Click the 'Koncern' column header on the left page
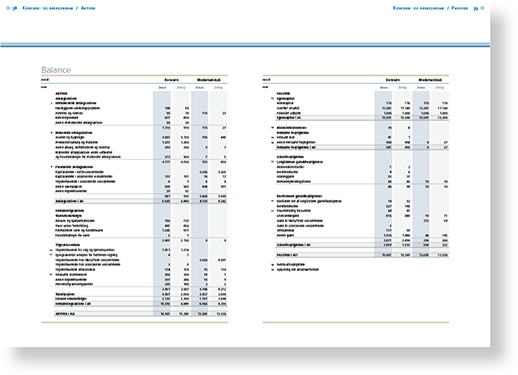518x375 pixels. pyautogui.click(x=171, y=80)
